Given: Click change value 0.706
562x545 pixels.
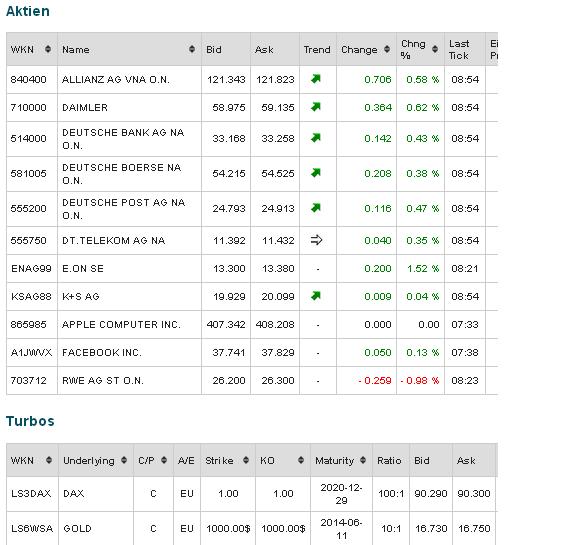Looking at the screenshot, I should (378, 79).
